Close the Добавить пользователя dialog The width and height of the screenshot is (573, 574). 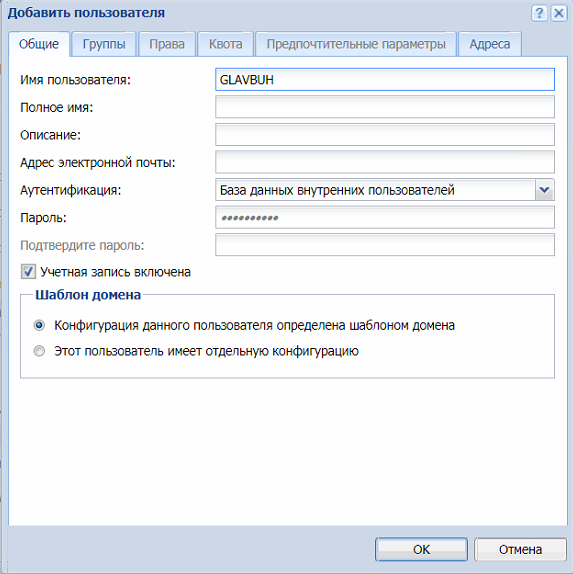pos(559,14)
